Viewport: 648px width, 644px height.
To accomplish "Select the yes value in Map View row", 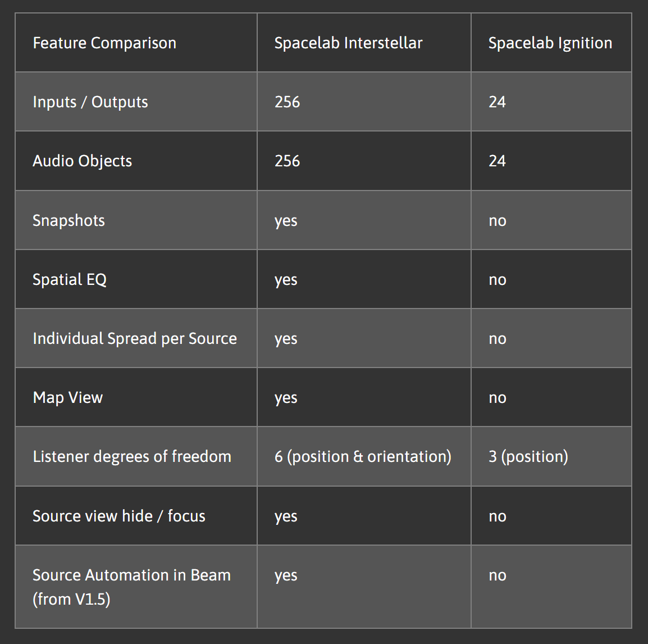I will [x=286, y=398].
